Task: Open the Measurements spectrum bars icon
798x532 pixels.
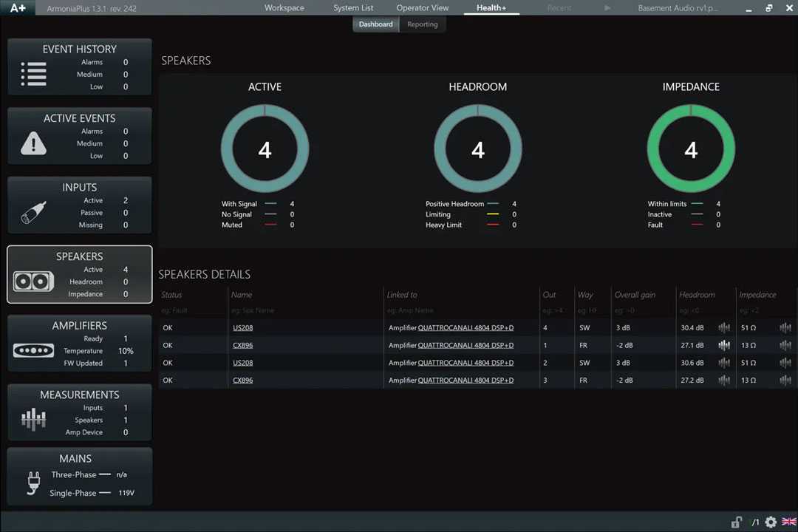Action: point(33,420)
